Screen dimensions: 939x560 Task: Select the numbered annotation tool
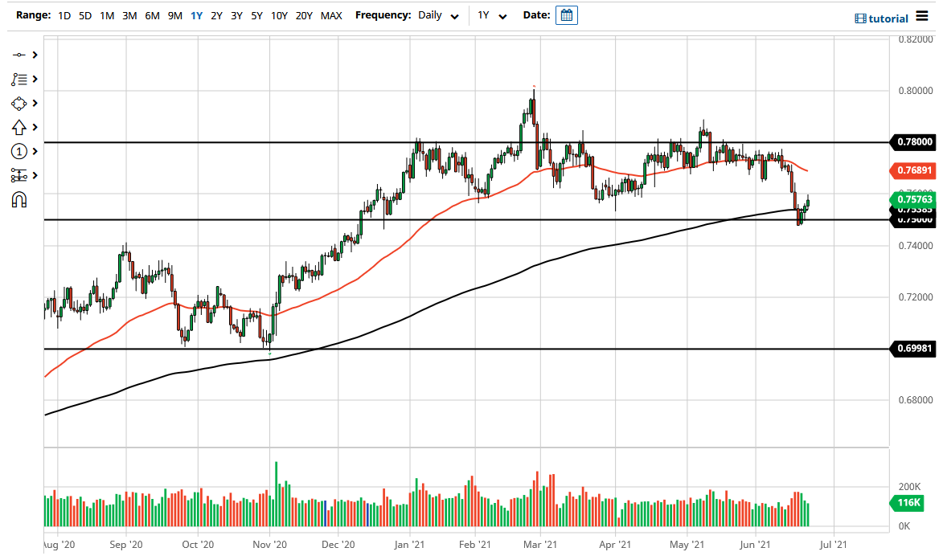pos(19,151)
